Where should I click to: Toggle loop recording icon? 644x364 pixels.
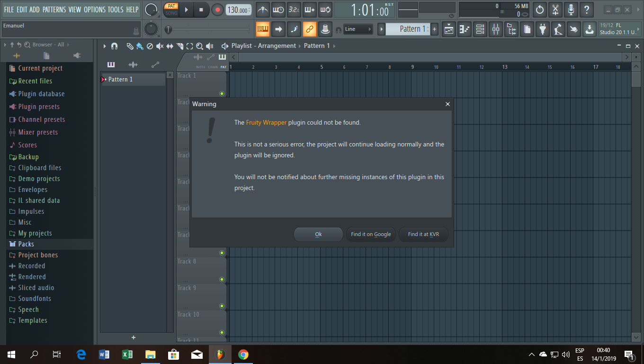click(325, 9)
